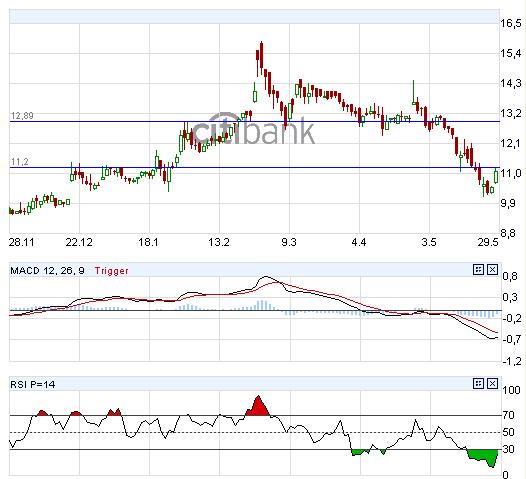Close the MACD indicator panel
The image size is (526, 479).
[x=492, y=269]
